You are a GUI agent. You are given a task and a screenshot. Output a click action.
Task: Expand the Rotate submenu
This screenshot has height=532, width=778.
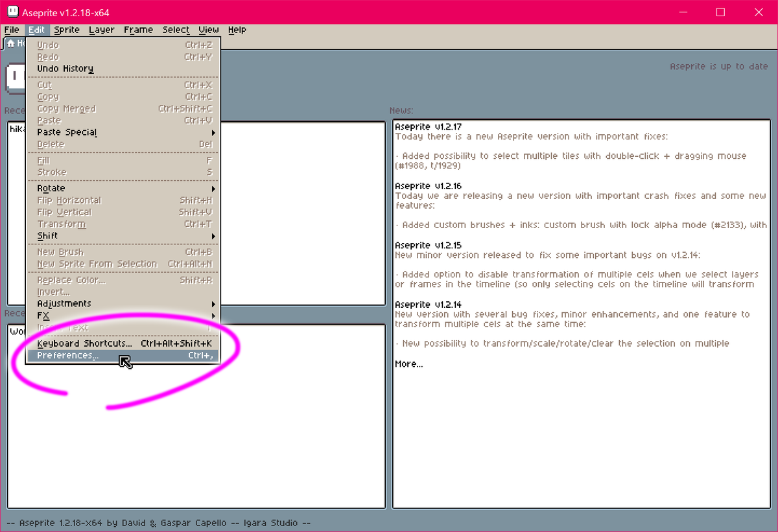(x=51, y=188)
